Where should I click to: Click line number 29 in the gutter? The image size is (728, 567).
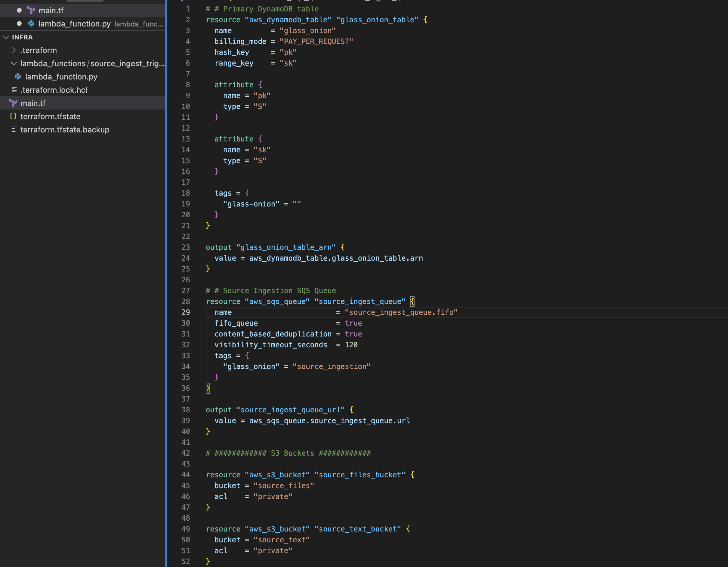click(186, 312)
